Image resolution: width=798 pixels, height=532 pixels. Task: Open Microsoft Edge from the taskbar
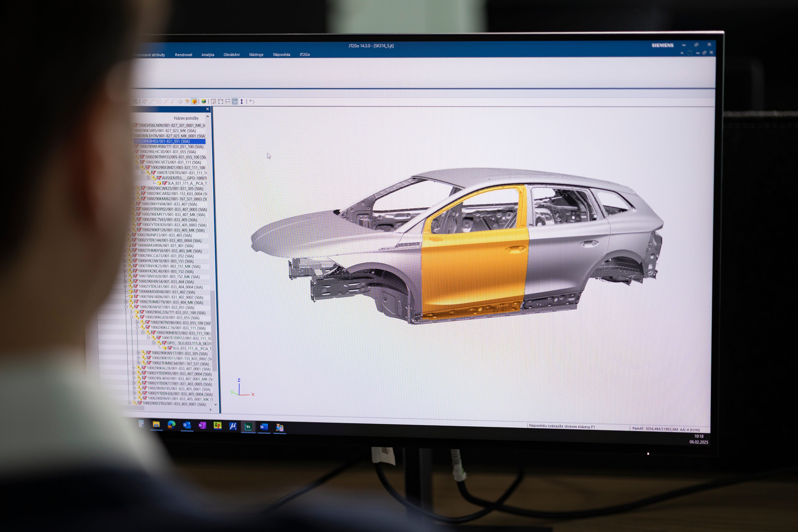coord(171,425)
